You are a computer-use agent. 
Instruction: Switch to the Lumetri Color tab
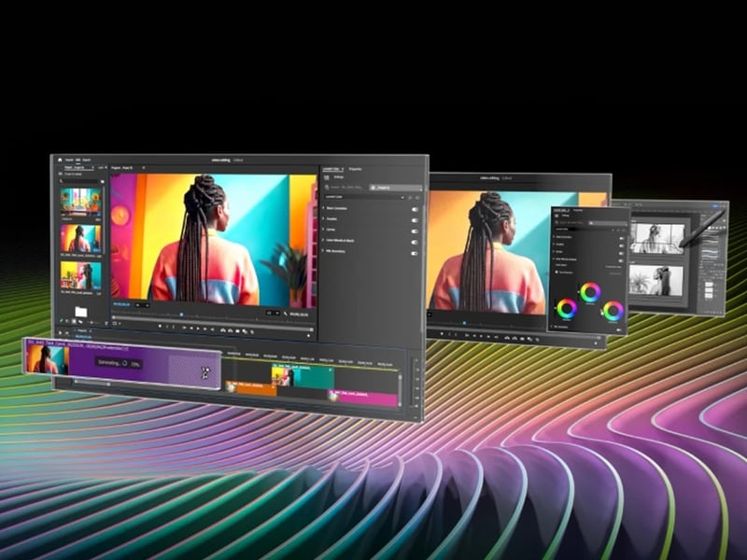click(x=331, y=169)
